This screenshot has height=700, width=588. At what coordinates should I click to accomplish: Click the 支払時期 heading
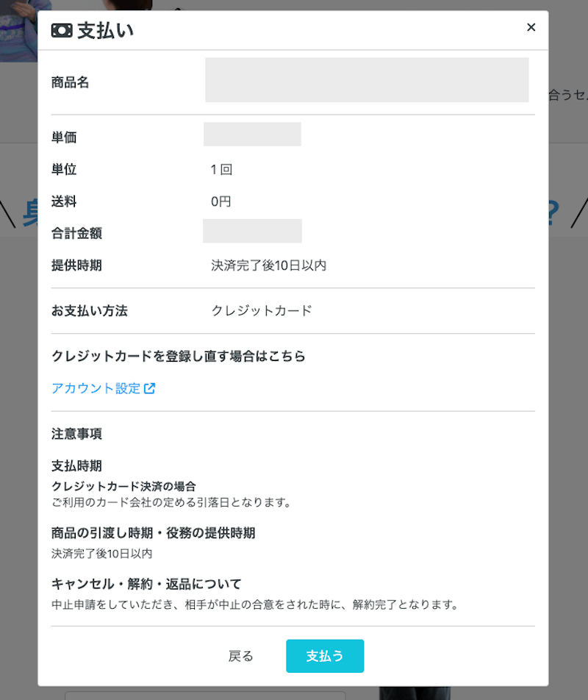(x=76, y=465)
